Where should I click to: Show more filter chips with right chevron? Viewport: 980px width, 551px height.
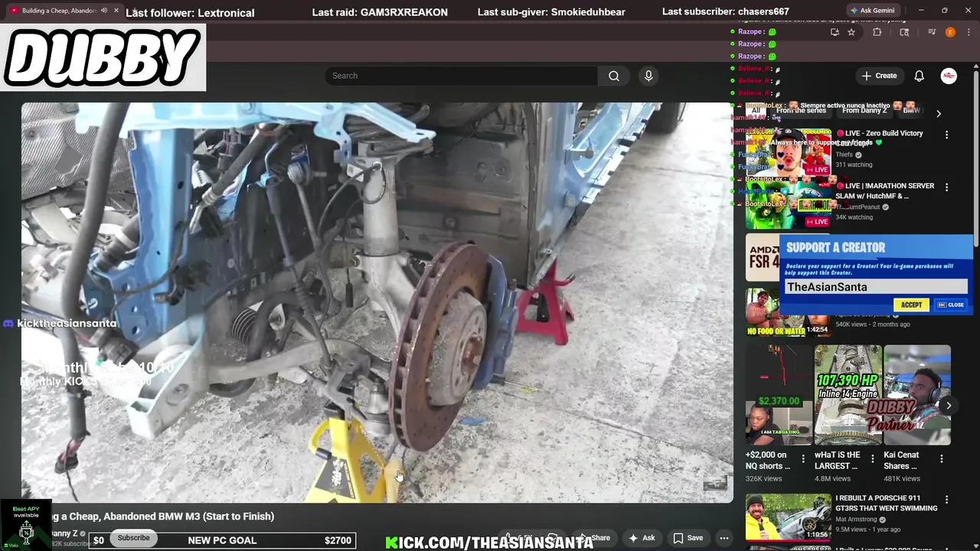pyautogui.click(x=939, y=113)
